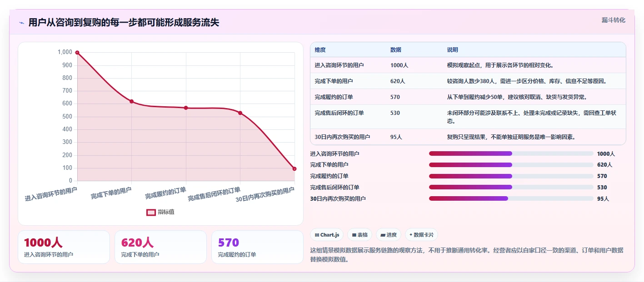
Task: Click the 1000人 value in table
Action: 399,65
